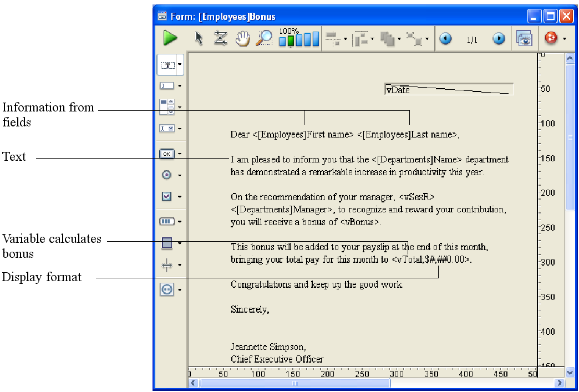Open the layering level dropdown arrow
This screenshot has height=392, width=579.
point(399,39)
